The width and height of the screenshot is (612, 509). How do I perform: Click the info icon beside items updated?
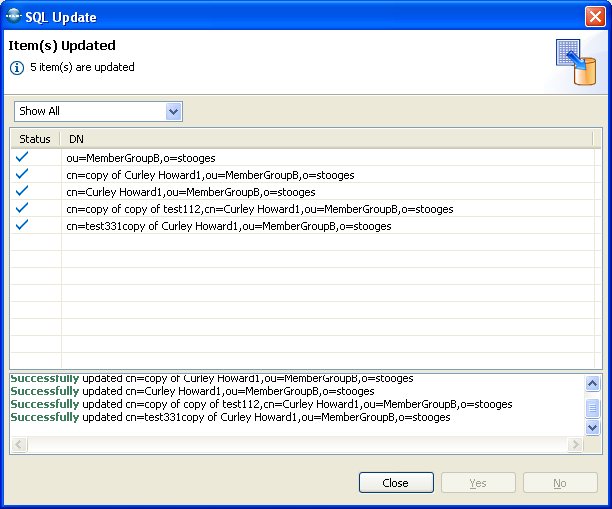[17, 68]
